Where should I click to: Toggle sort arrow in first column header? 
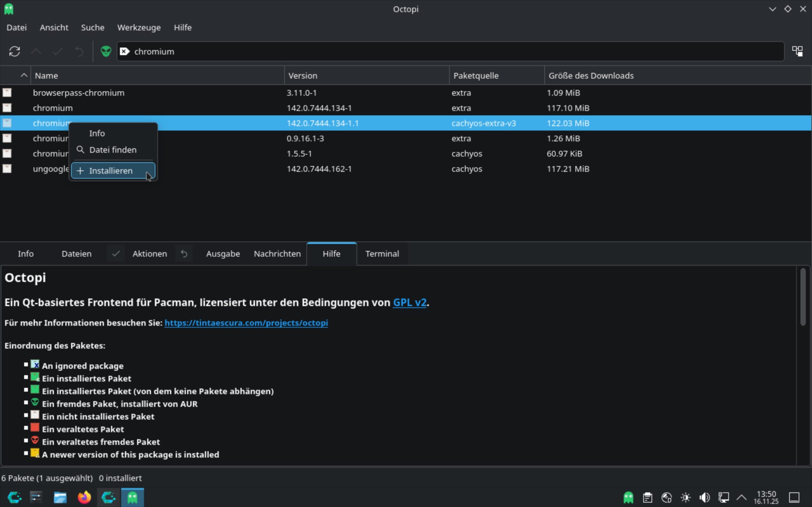[x=23, y=75]
